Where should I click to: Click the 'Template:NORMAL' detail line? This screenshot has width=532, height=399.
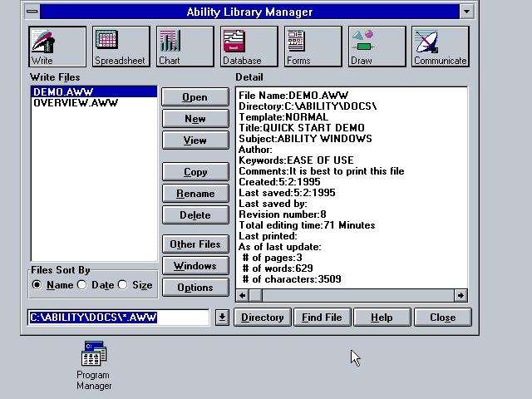[283, 117]
